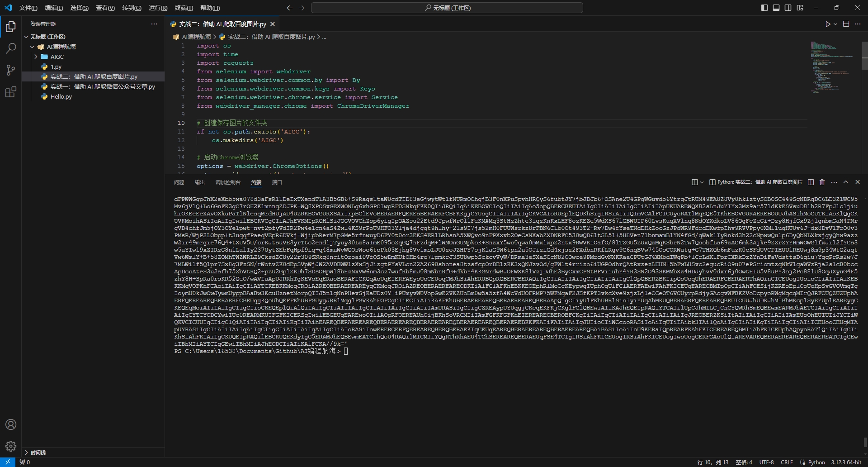Split the editor with the split icon
The width and height of the screenshot is (868, 467).
pos(846,24)
